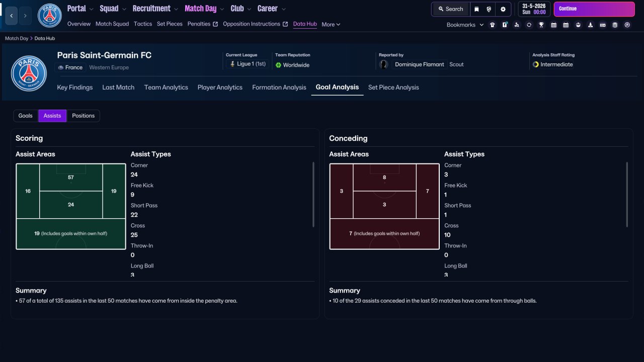The height and width of the screenshot is (362, 644).
Task: Click the circular arrows icon in bookmarks bar
Action: 529,25
